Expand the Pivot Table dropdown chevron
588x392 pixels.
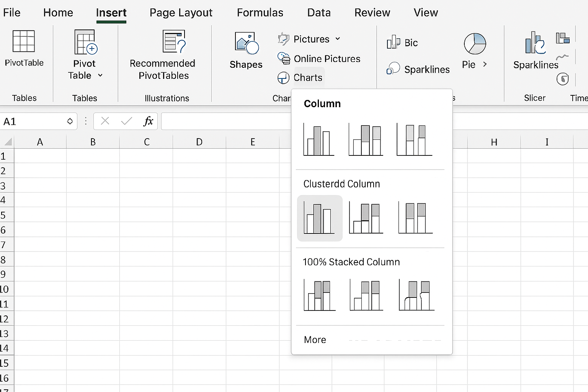[100, 75]
